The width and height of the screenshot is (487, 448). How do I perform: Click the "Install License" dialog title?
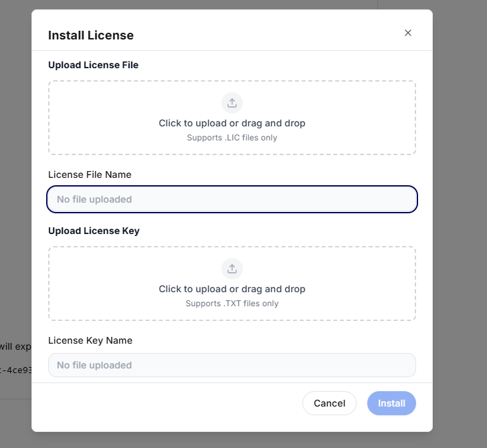(x=91, y=35)
